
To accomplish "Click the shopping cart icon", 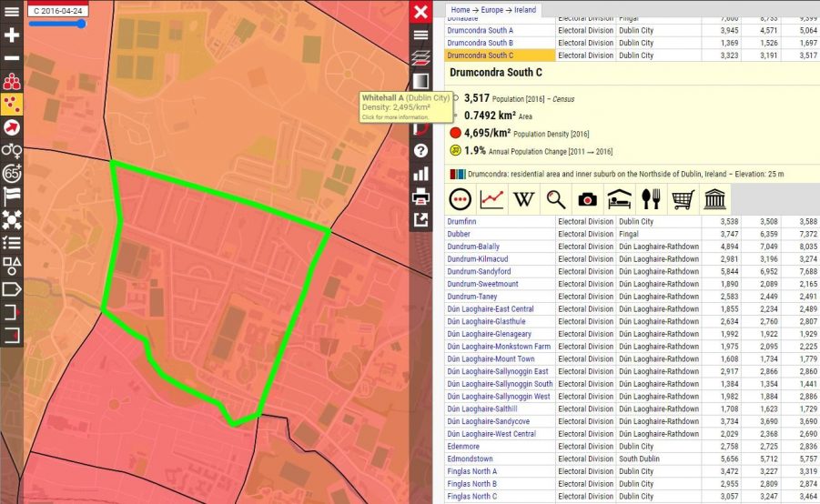I will (683, 199).
